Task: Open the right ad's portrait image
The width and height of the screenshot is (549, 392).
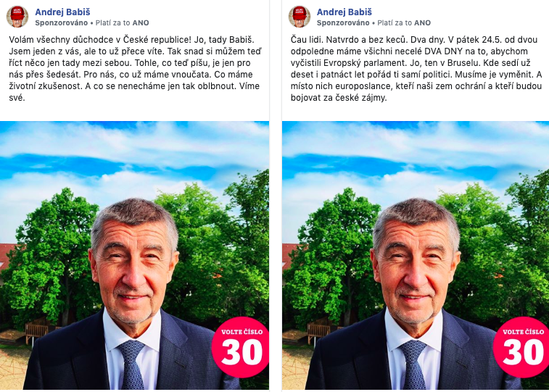Action: click(x=416, y=255)
